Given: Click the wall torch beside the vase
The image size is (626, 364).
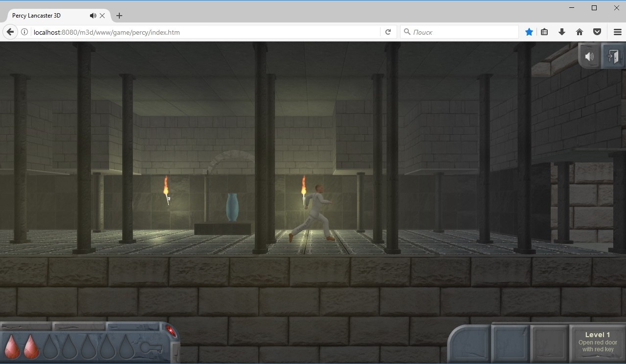Looking at the screenshot, I should click(167, 191).
